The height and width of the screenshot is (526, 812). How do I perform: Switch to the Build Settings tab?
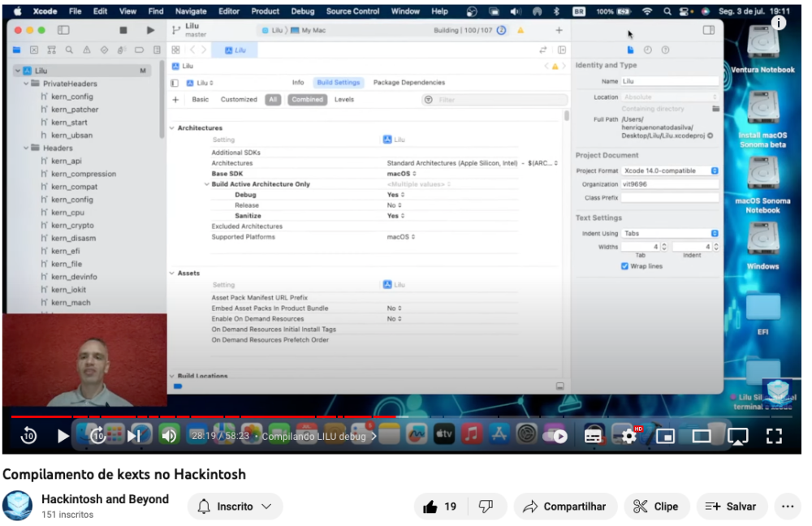tap(338, 82)
